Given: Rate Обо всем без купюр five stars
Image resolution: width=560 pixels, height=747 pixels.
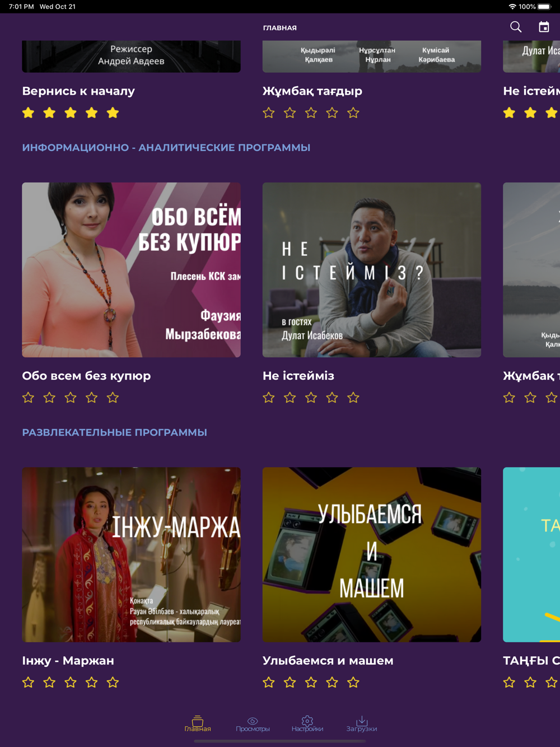Looking at the screenshot, I should tap(113, 398).
